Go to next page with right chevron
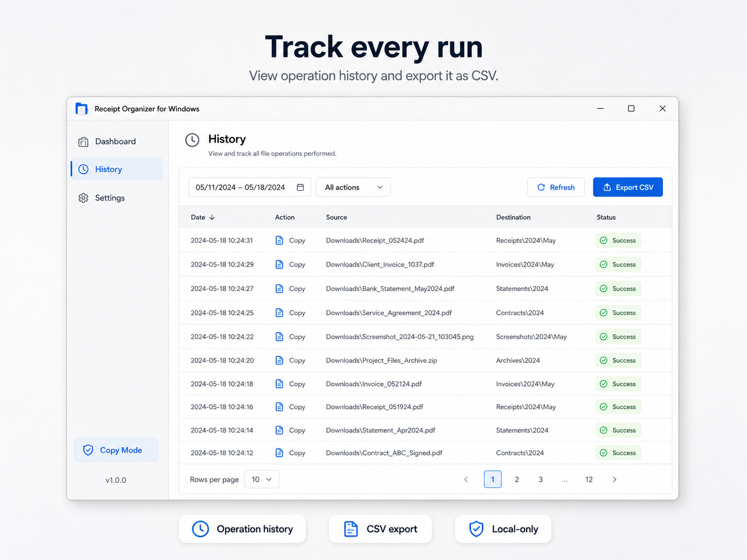Screen dimensions: 747x560 coord(614,480)
